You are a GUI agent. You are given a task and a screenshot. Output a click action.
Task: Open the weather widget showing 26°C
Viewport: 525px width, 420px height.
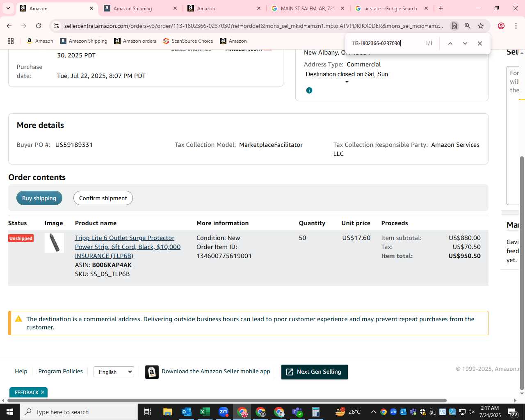point(348,412)
